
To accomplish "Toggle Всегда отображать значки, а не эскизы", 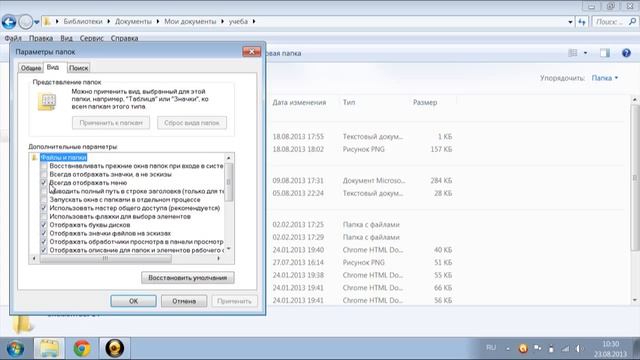I will coord(44,174).
